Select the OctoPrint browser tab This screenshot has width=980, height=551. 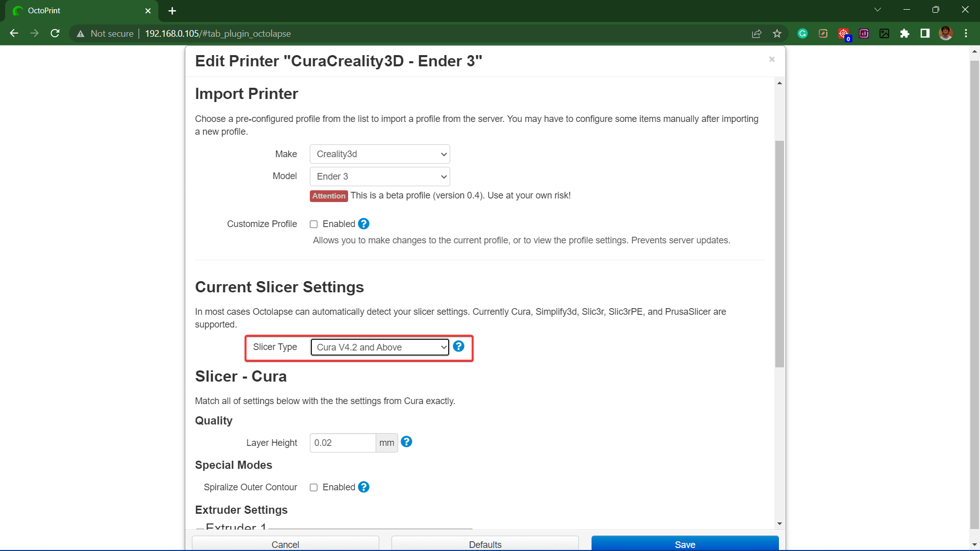(82, 11)
